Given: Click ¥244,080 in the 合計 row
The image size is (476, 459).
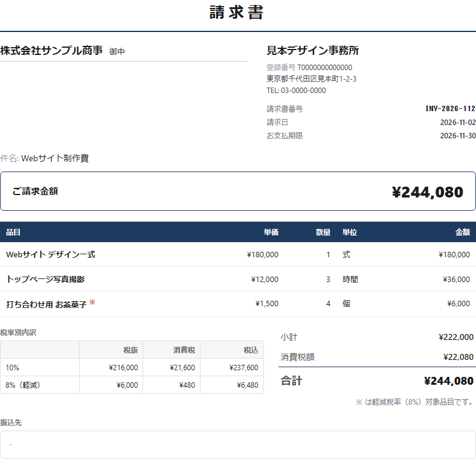Looking at the screenshot, I should (x=449, y=381).
